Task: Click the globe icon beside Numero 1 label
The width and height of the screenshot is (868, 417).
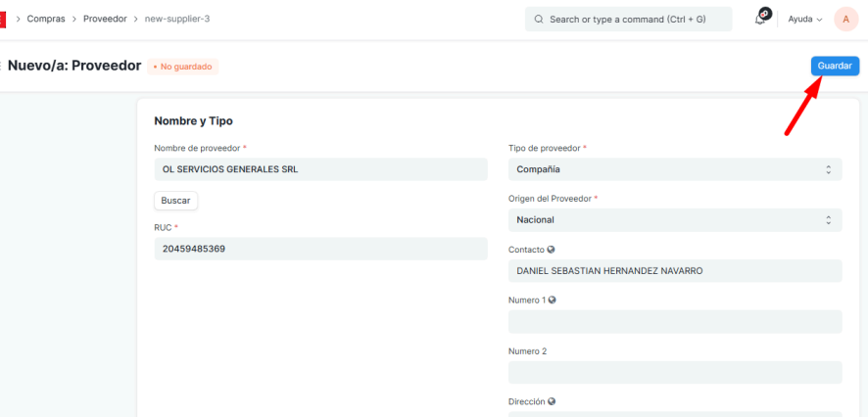Action: [x=553, y=300]
